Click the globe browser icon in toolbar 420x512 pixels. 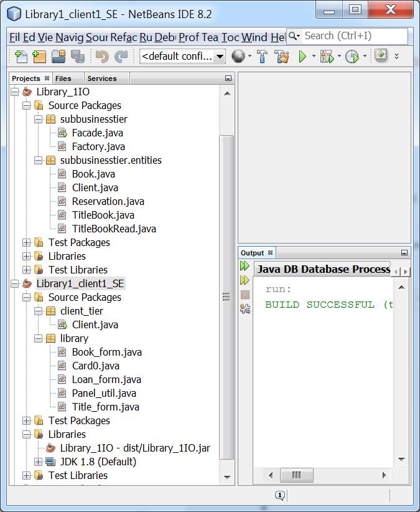click(x=238, y=56)
